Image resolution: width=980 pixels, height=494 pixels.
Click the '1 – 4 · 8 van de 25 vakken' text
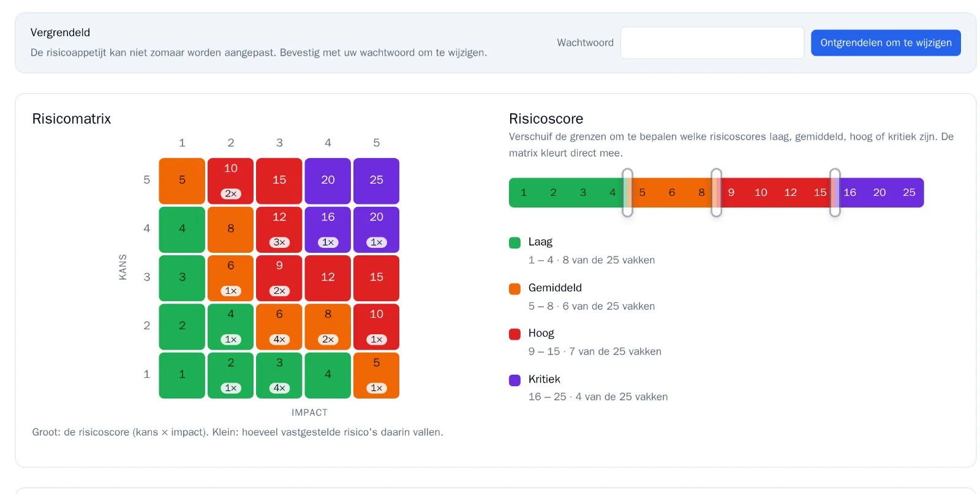pos(592,260)
